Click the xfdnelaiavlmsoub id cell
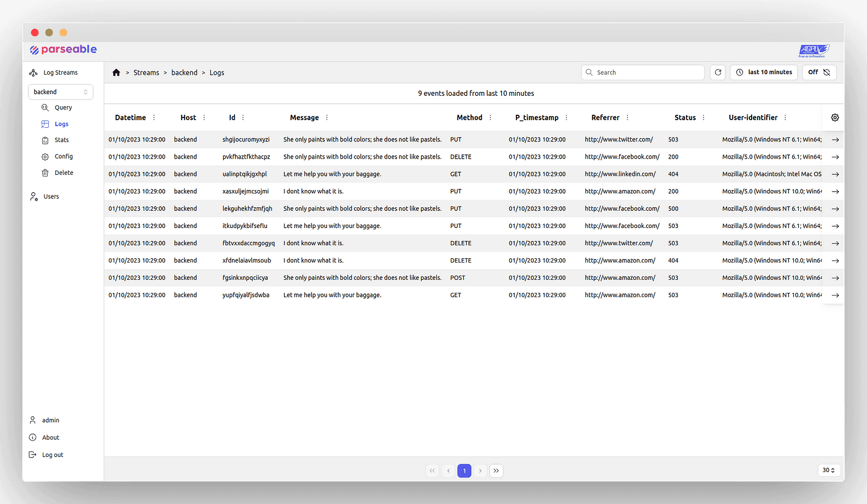The image size is (867, 504). pyautogui.click(x=247, y=260)
